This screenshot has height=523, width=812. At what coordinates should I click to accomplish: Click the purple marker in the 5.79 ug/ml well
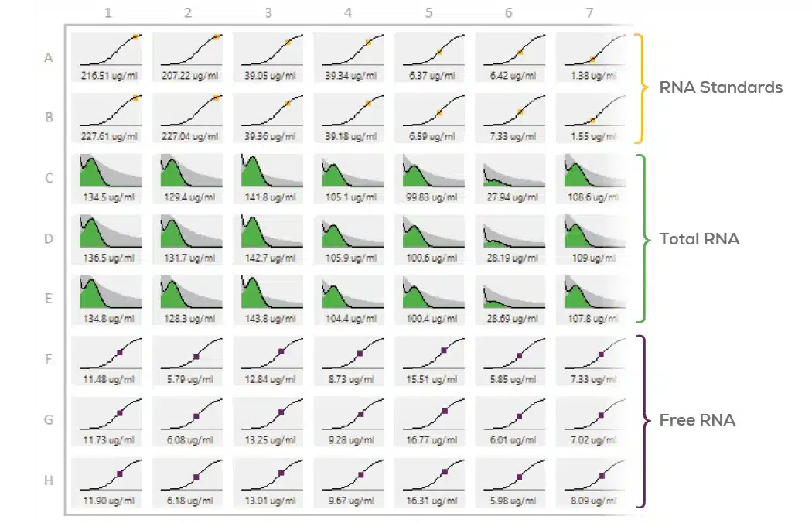click(x=196, y=356)
